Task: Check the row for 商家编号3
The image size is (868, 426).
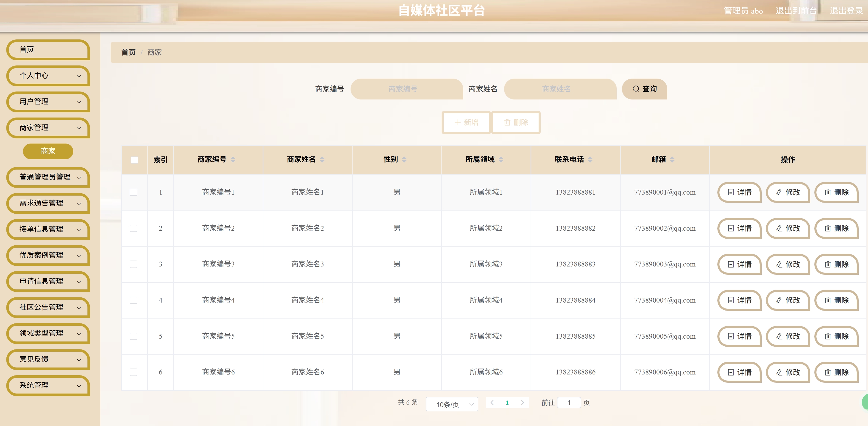Action: pyautogui.click(x=133, y=264)
